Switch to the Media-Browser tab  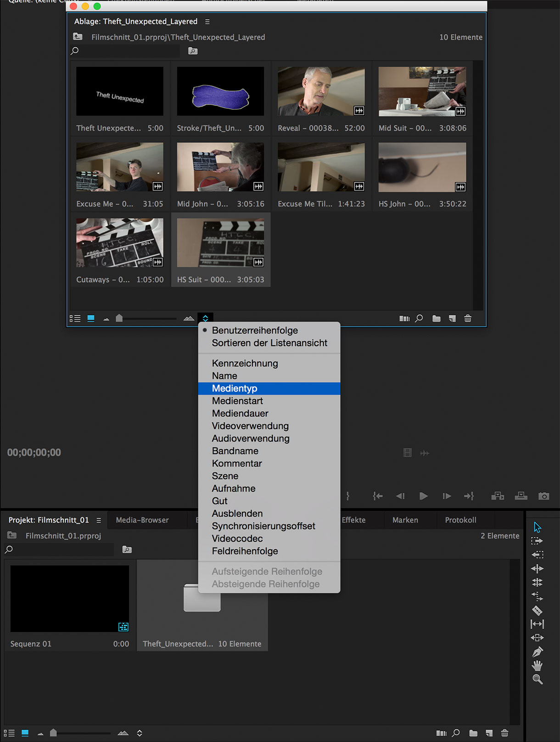coord(142,520)
